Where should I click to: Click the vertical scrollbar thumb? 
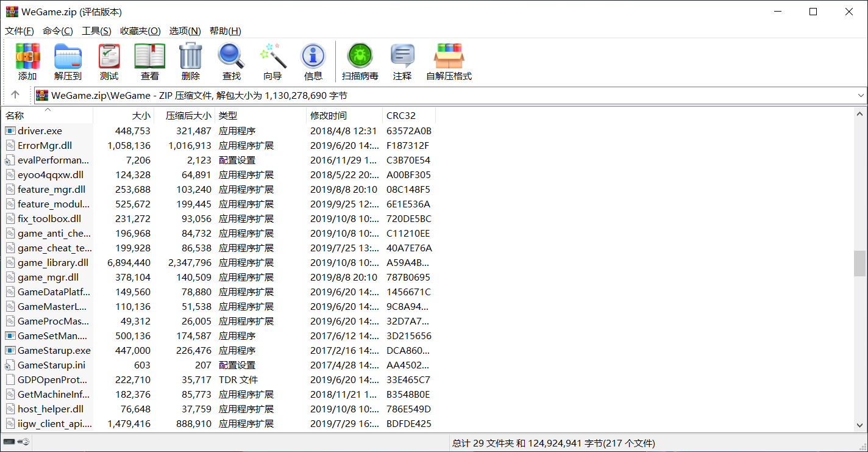(860, 263)
